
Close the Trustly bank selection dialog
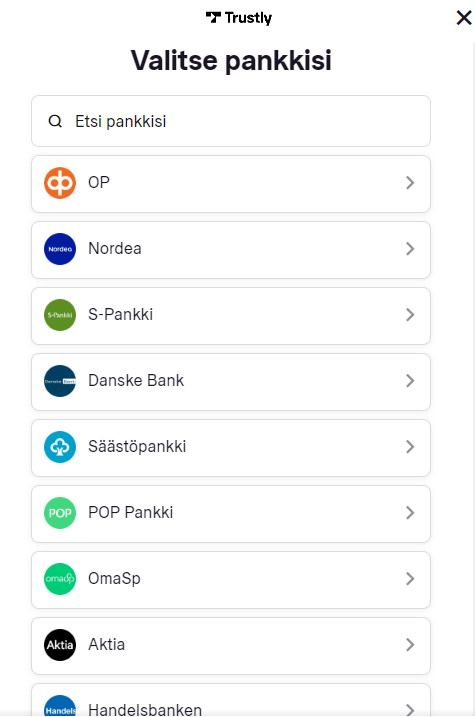pyautogui.click(x=464, y=18)
